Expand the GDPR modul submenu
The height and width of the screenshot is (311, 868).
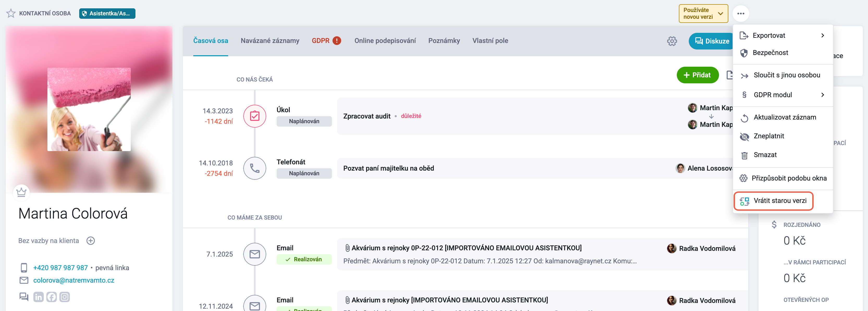pyautogui.click(x=782, y=95)
